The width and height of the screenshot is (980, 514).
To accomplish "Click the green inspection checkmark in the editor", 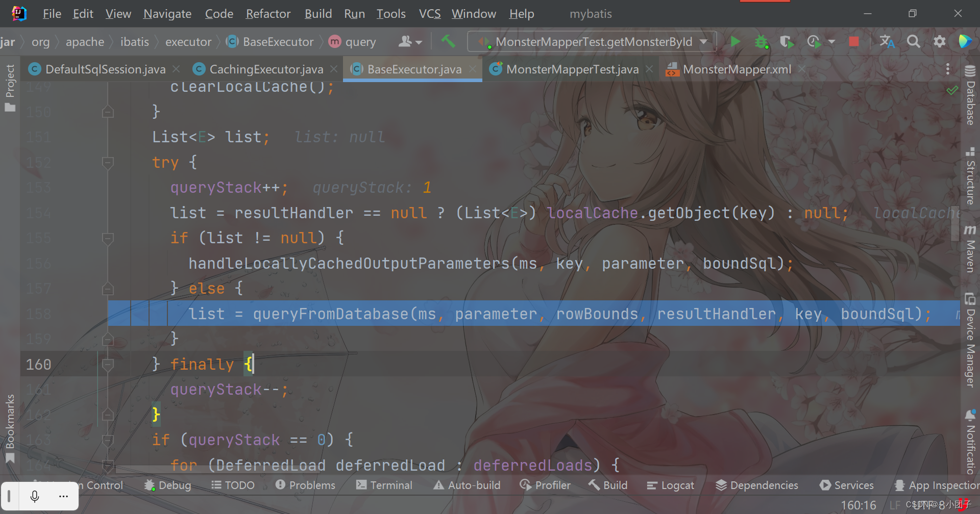I will [952, 91].
